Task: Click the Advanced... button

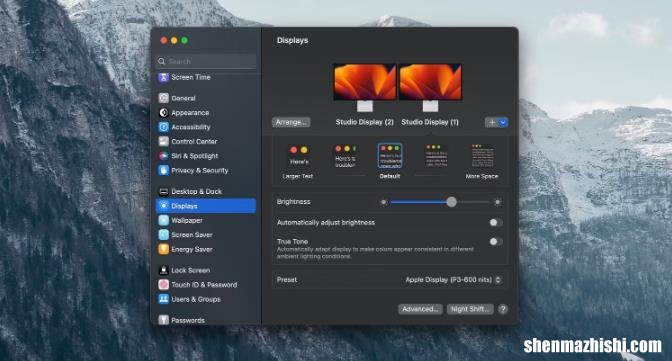Action: pyautogui.click(x=420, y=309)
